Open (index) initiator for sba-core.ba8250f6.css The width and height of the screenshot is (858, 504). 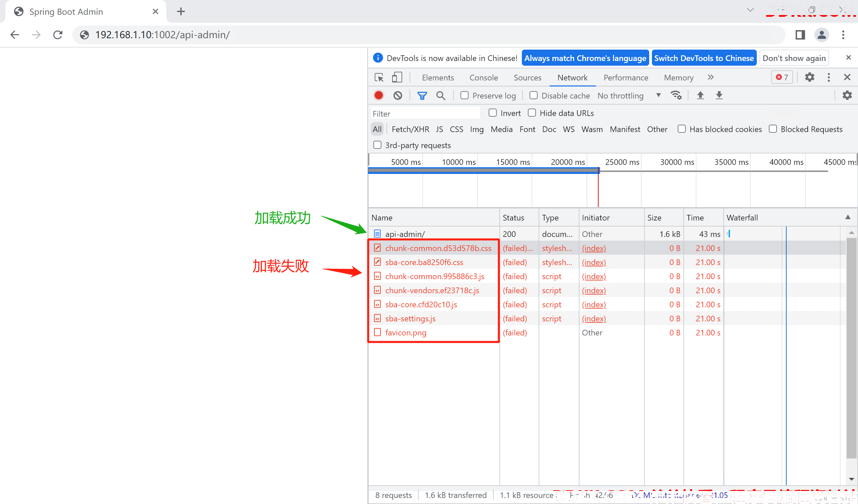click(x=594, y=262)
